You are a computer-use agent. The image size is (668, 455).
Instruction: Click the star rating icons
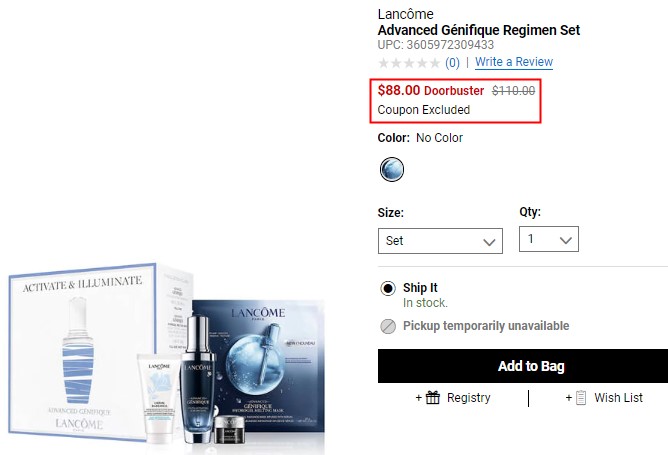click(409, 63)
